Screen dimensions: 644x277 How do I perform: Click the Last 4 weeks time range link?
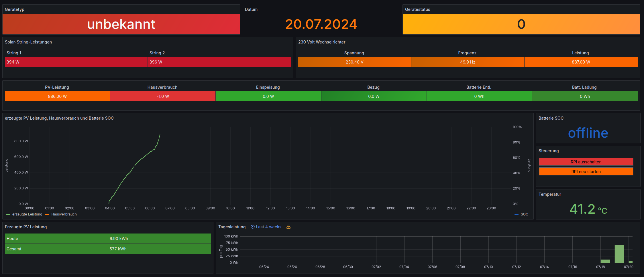coord(268,227)
